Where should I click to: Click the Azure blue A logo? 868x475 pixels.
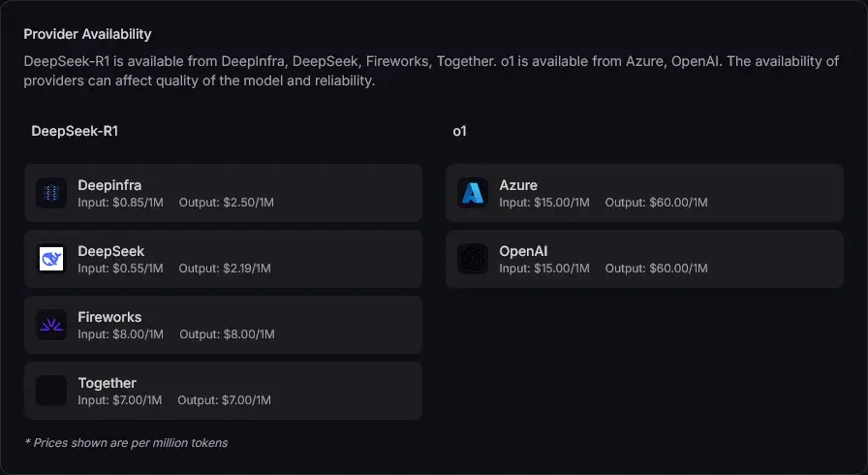473,193
